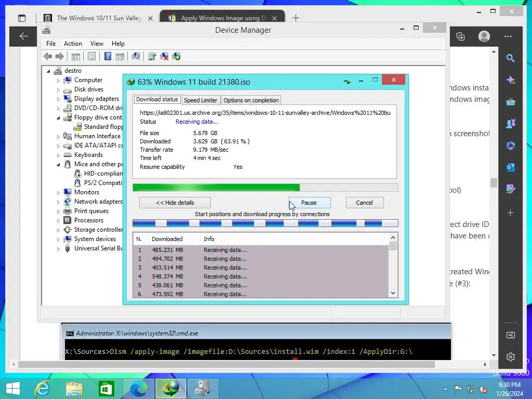Open Microsoft 365 icon in Edge sidebar
This screenshot has height=399, width=532.
(510, 145)
